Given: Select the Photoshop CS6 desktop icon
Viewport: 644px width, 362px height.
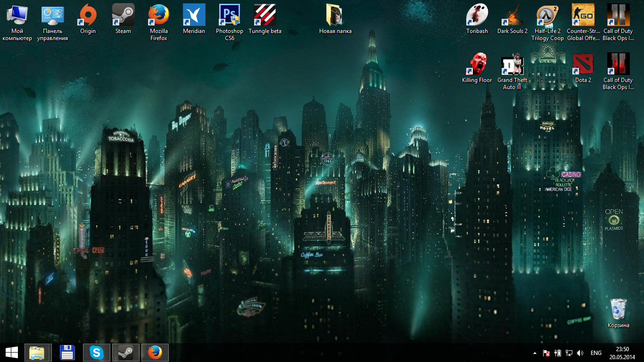Looking at the screenshot, I should [230, 22].
